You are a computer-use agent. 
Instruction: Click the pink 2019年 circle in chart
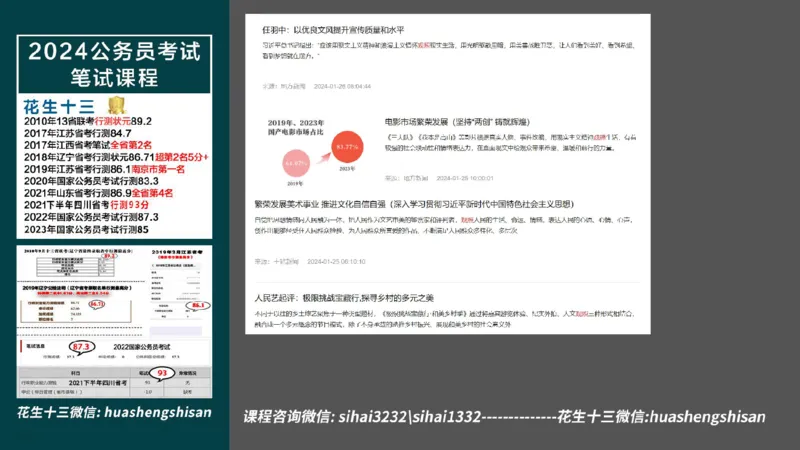pos(296,163)
